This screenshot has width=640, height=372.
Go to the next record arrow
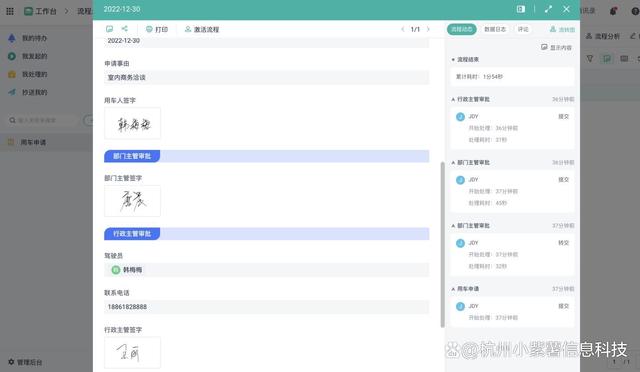(x=428, y=29)
